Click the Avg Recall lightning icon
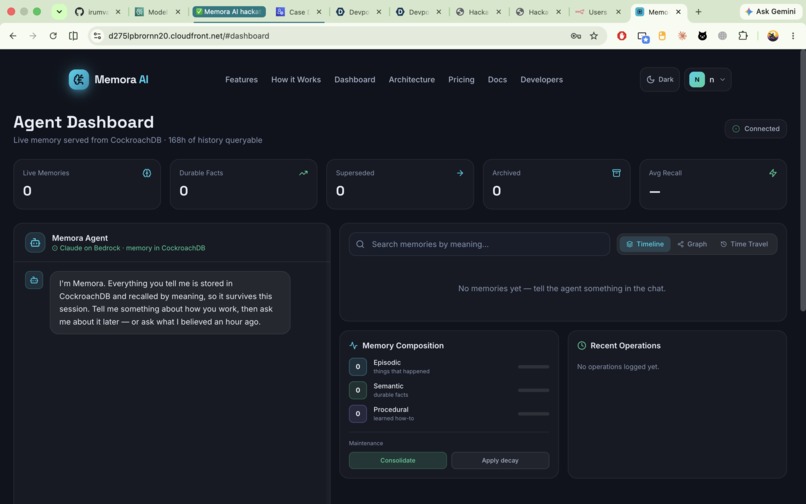Image resolution: width=806 pixels, height=504 pixels. (773, 173)
